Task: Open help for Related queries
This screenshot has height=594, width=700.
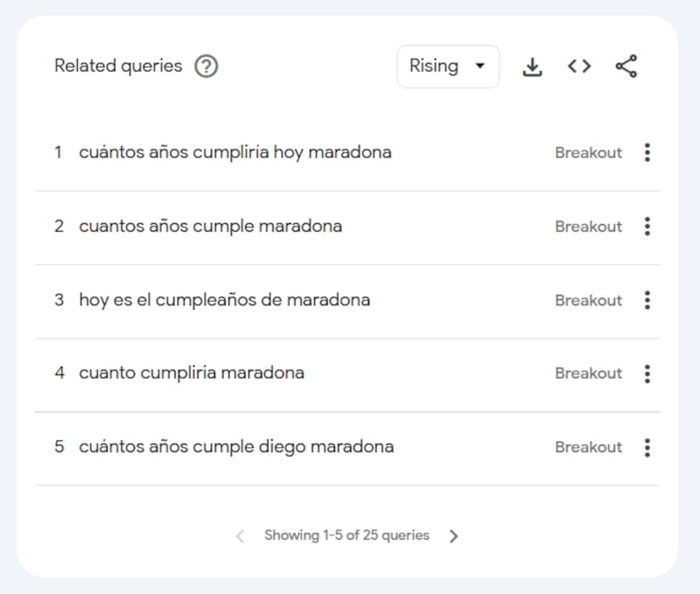Action: pyautogui.click(x=206, y=66)
